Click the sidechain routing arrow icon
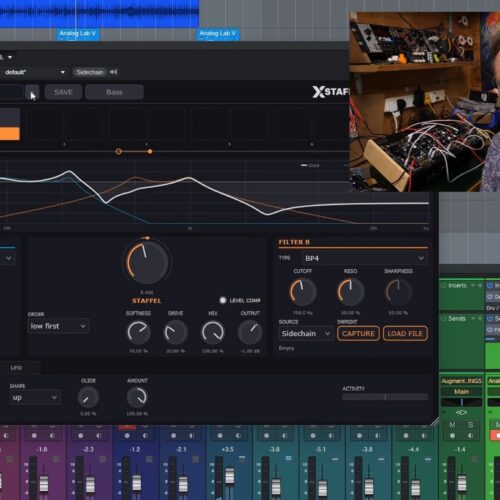Screen dimensions: 500x500 coord(113,72)
